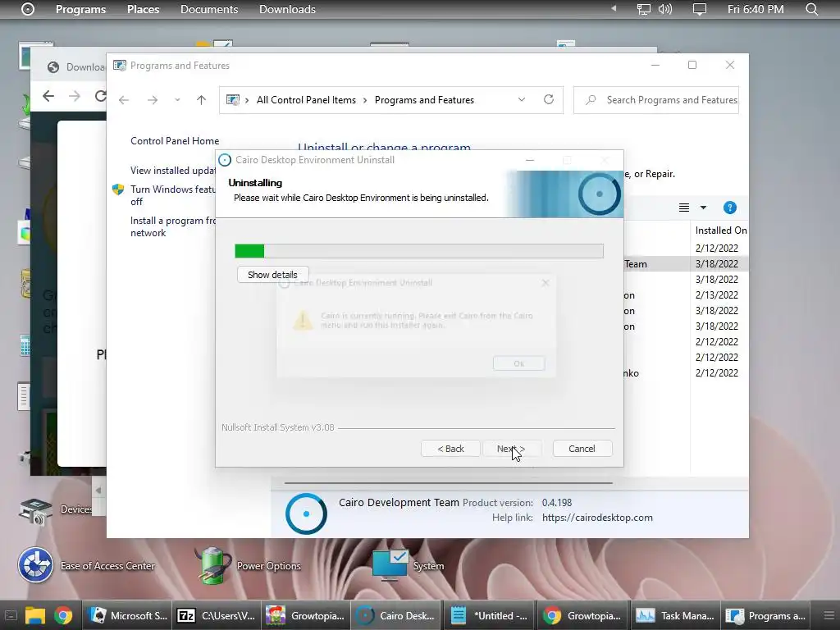The image size is (840, 630).
Task: Click the uninstall progress bar
Action: (x=419, y=251)
